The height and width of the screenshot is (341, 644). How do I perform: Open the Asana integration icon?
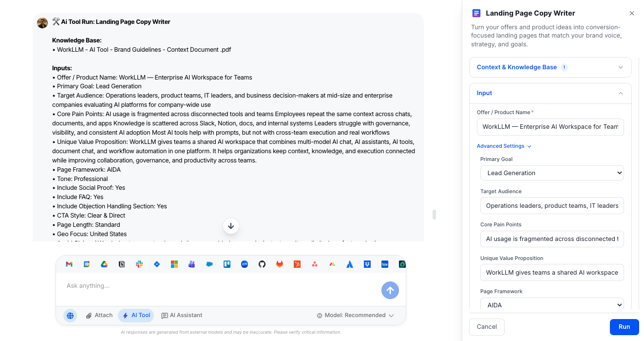(x=315, y=264)
